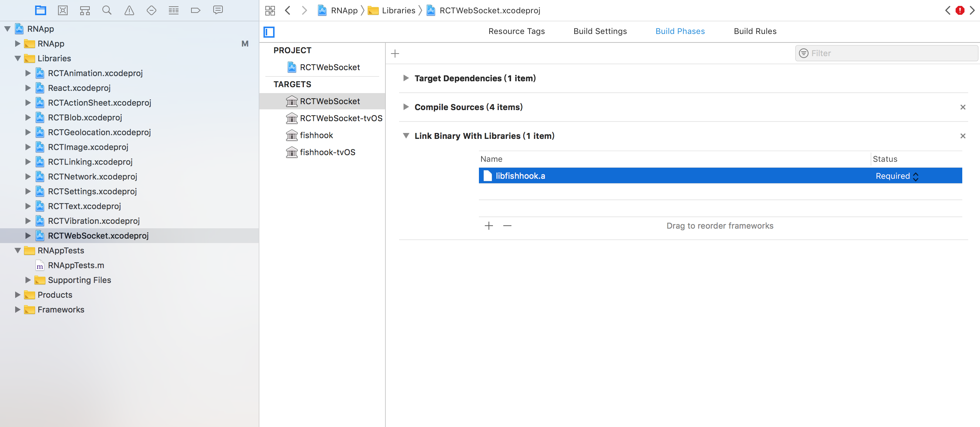
Task: Switch to the Build Settings tab
Action: [600, 31]
